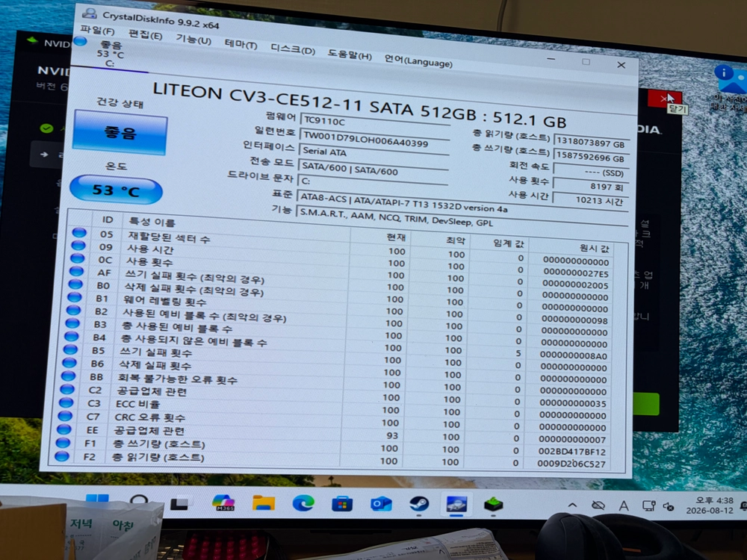Open the 디스크(D) menu
Viewport: 747px width, 560px height.
(x=293, y=49)
